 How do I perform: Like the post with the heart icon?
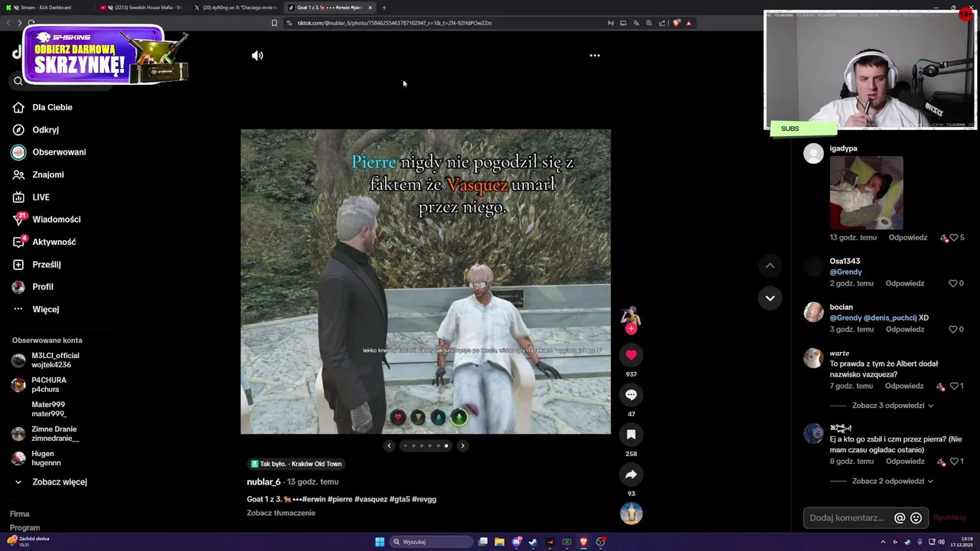pyautogui.click(x=631, y=355)
